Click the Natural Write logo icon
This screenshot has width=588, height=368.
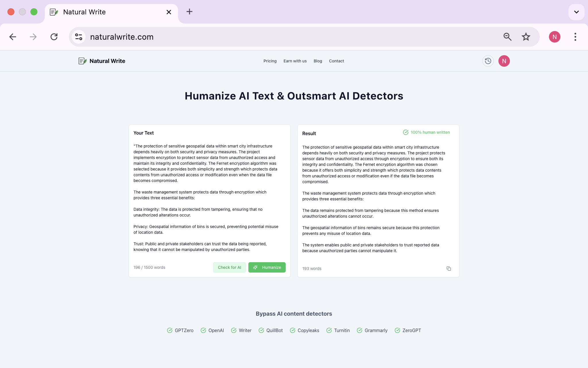83,61
